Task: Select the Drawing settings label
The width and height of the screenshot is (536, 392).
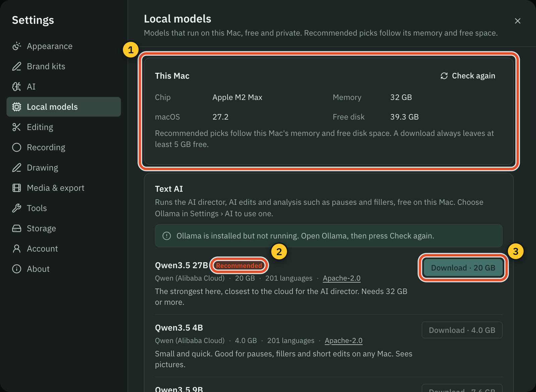Action: point(43,168)
